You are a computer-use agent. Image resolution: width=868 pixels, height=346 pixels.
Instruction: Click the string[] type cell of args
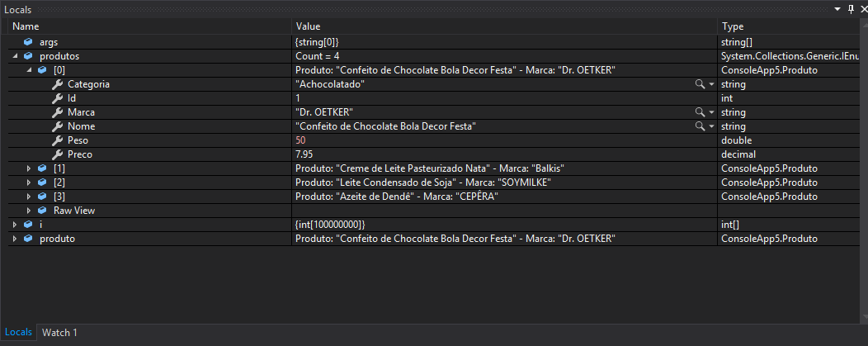point(736,42)
